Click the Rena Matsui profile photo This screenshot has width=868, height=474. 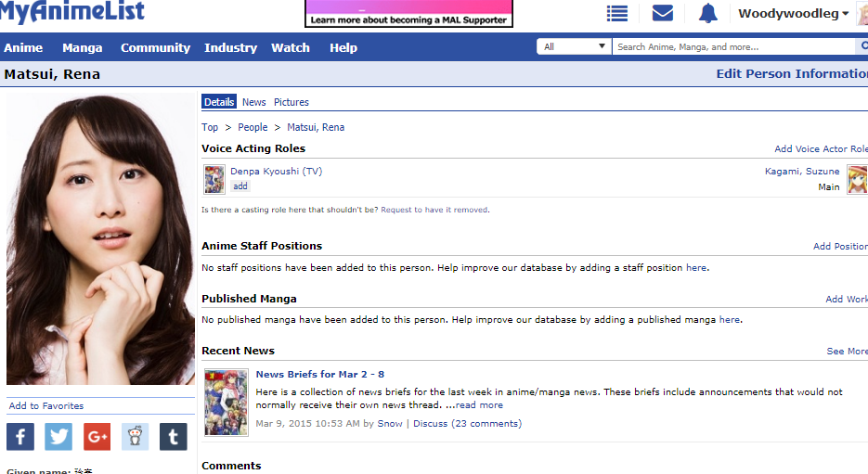[x=100, y=238]
